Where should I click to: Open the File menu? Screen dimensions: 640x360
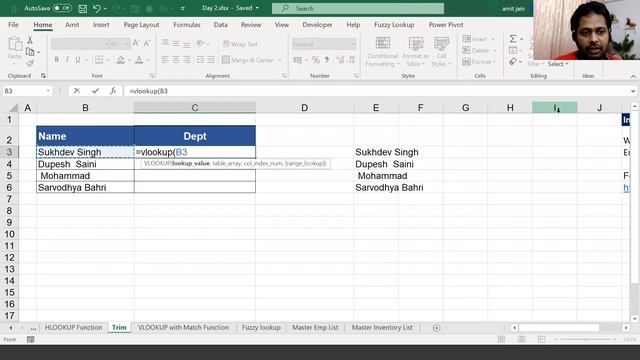click(x=13, y=25)
